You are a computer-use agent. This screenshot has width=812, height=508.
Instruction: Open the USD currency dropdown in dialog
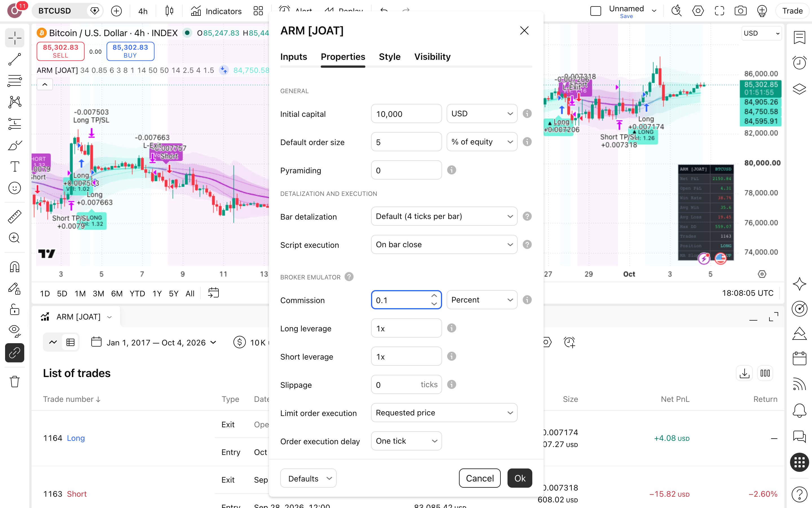pyautogui.click(x=482, y=113)
